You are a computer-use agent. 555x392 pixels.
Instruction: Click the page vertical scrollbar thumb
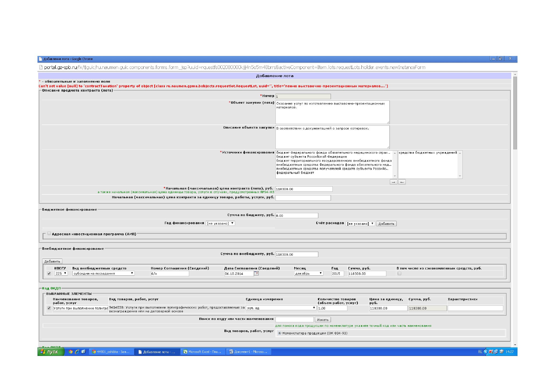[x=515, y=114]
